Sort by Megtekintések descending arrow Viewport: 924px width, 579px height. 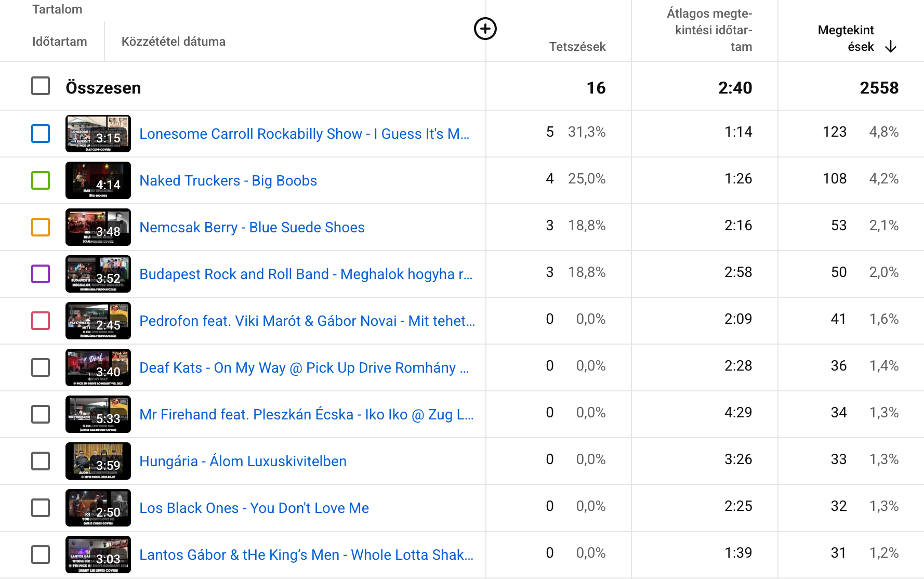[891, 47]
